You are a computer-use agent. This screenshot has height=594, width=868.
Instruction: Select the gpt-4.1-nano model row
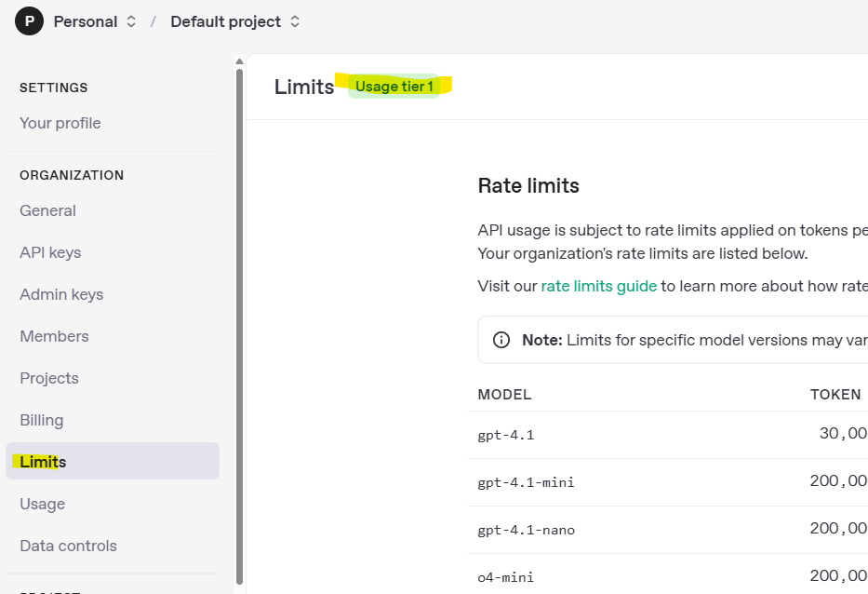pyautogui.click(x=668, y=530)
